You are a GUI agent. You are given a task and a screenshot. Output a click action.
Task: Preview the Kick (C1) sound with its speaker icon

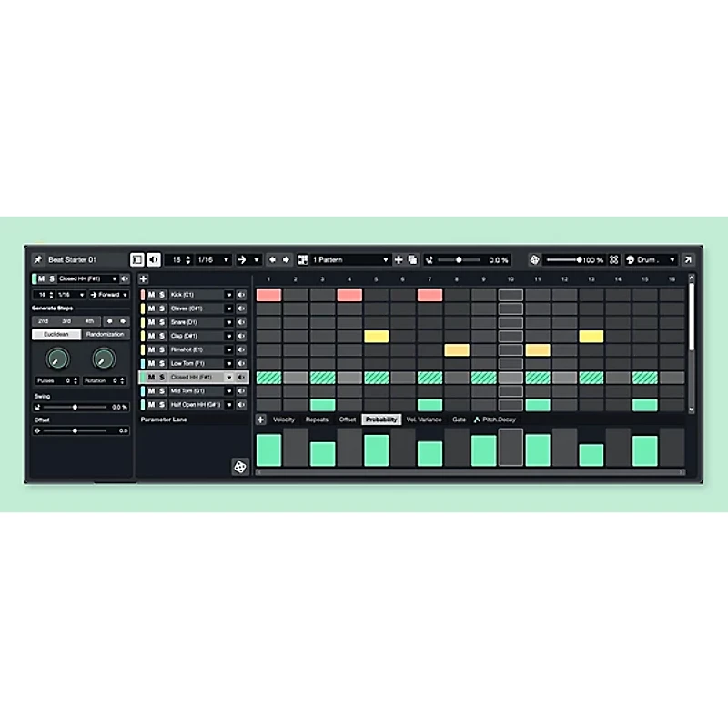pos(240,295)
